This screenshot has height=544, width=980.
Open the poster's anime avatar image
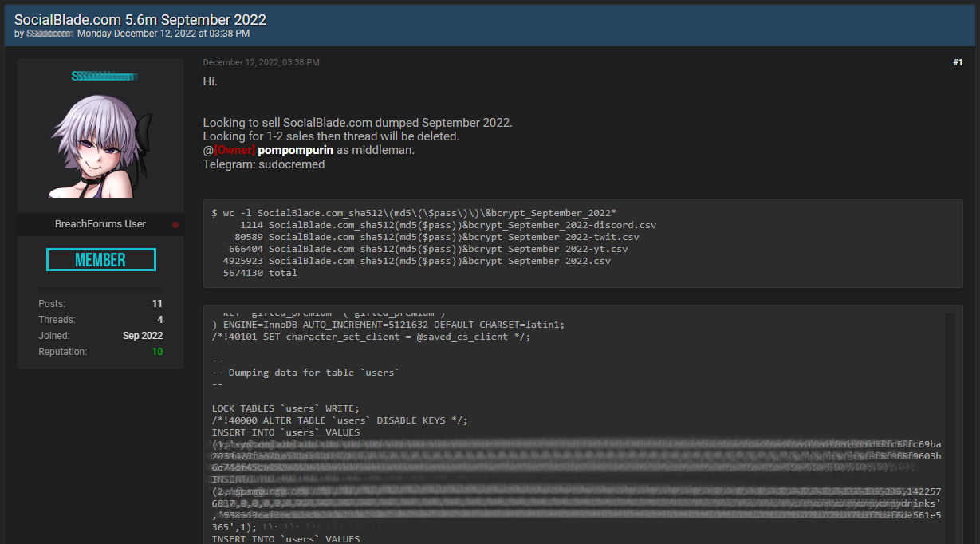point(100,145)
